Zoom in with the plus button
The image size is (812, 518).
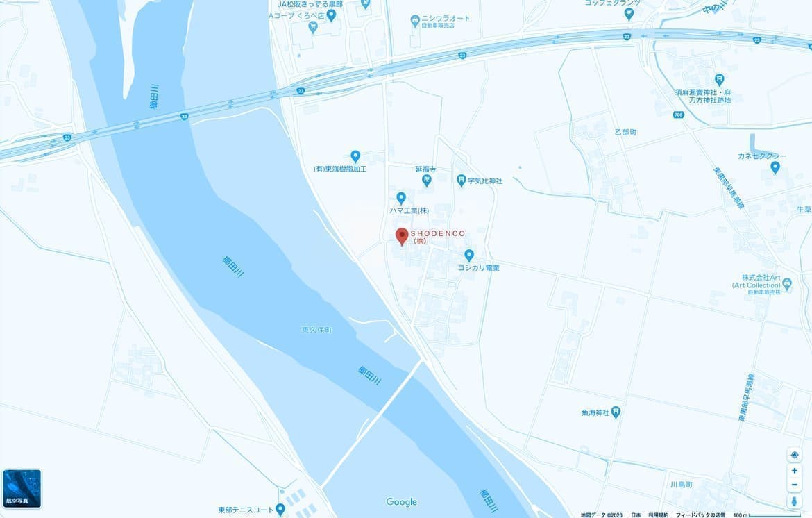[795, 471]
